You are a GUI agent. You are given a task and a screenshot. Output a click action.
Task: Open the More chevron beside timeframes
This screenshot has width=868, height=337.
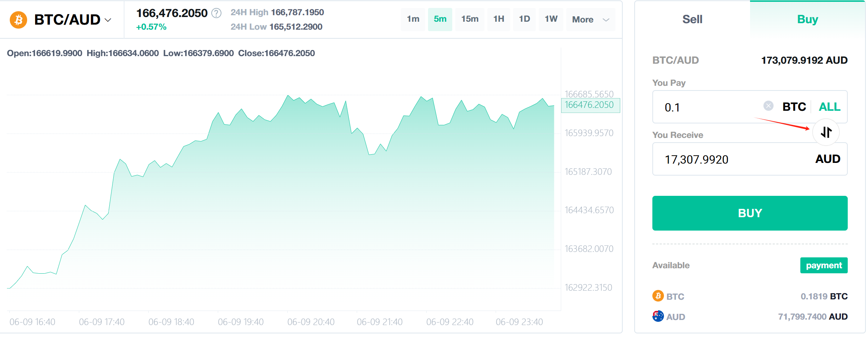606,21
